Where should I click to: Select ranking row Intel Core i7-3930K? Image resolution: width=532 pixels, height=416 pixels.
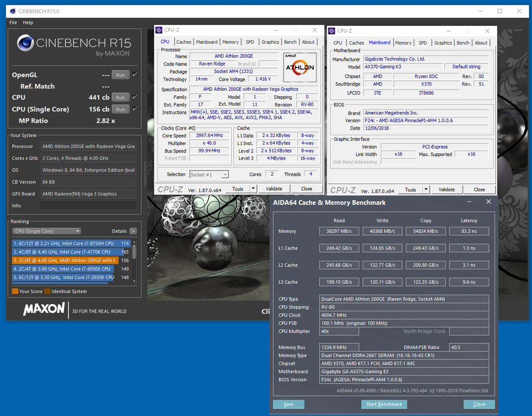71,277
